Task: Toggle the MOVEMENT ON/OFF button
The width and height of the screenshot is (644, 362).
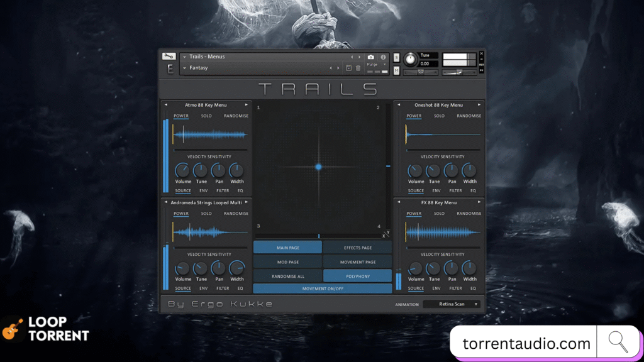Action: (x=323, y=288)
